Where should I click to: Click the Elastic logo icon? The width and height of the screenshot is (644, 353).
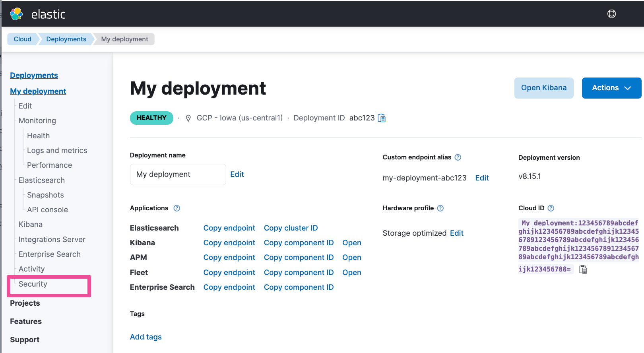coord(16,14)
